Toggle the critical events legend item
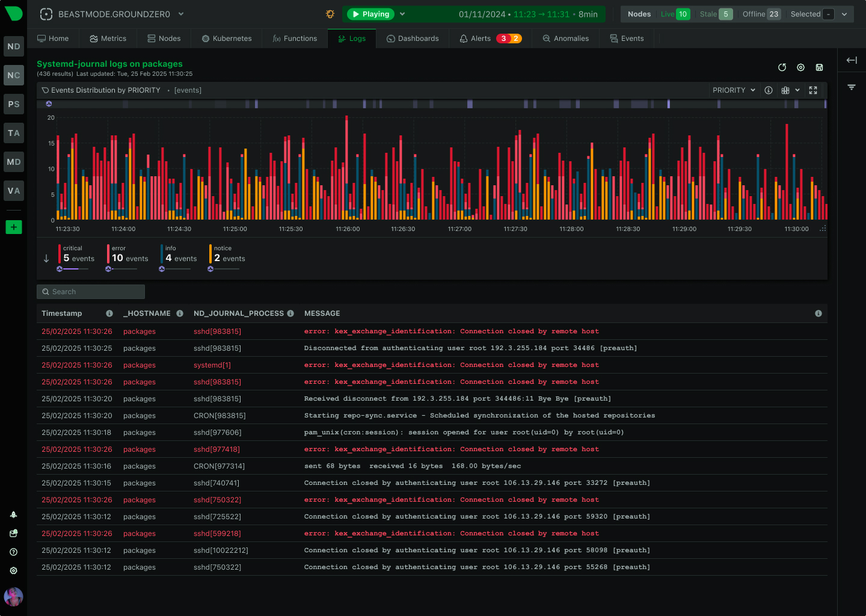This screenshot has height=616, width=866. pos(77,254)
